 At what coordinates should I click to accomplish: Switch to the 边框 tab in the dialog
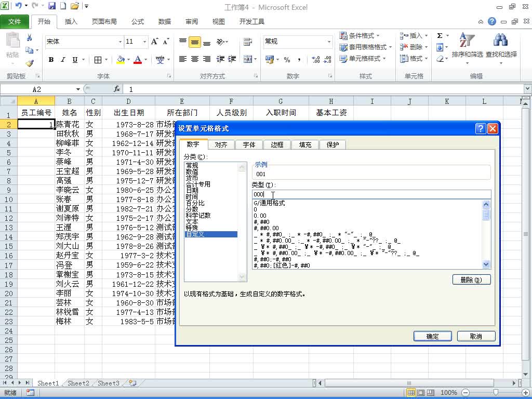[277, 144]
